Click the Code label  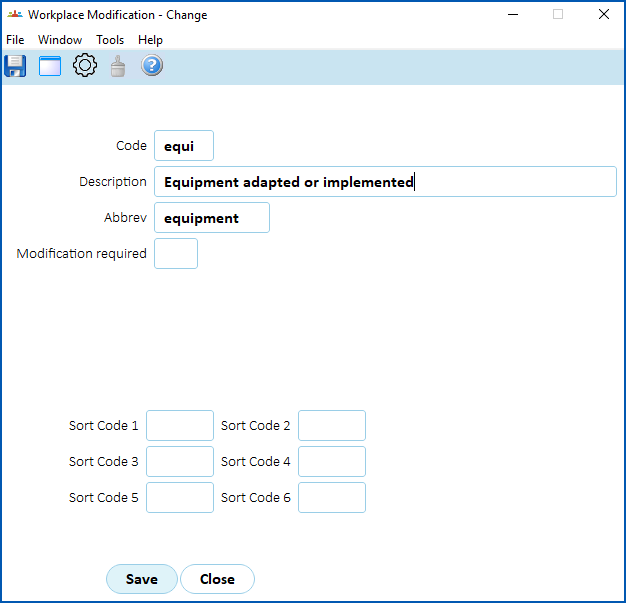[x=131, y=146]
